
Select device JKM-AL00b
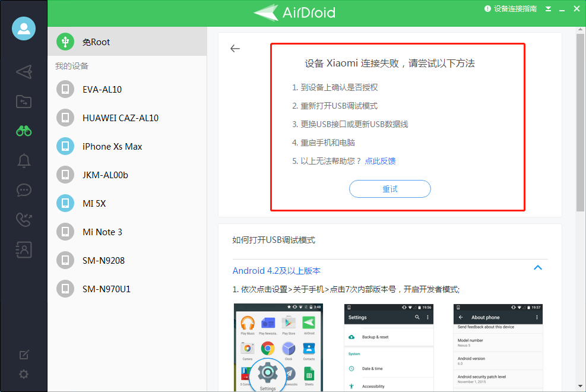[x=127, y=175]
